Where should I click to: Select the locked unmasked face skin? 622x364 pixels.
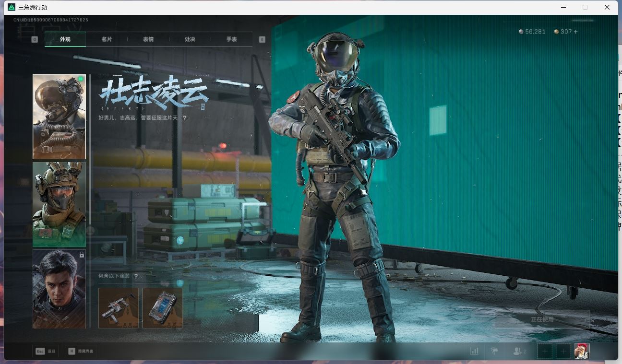tap(59, 289)
